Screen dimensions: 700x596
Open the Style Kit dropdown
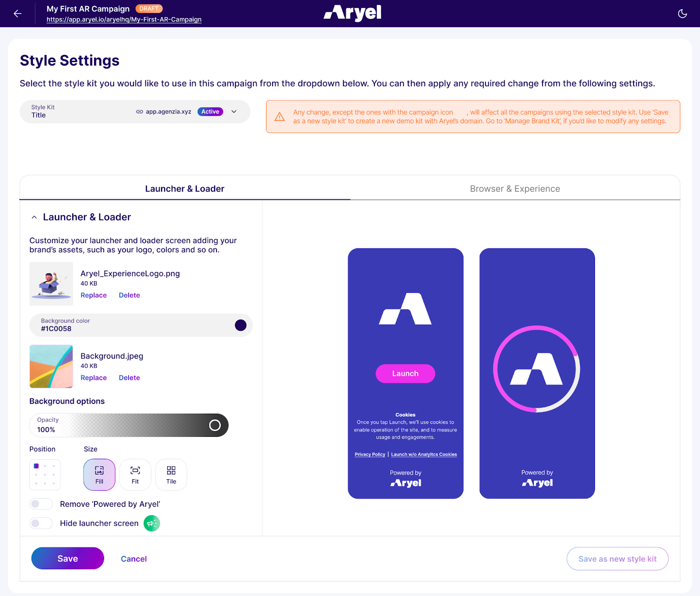(135, 112)
